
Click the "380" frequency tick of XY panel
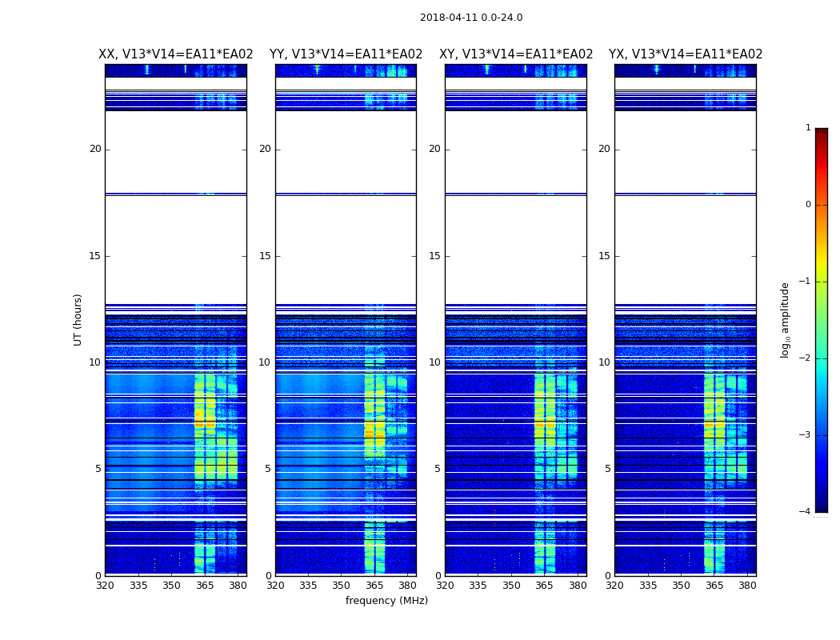(x=578, y=586)
